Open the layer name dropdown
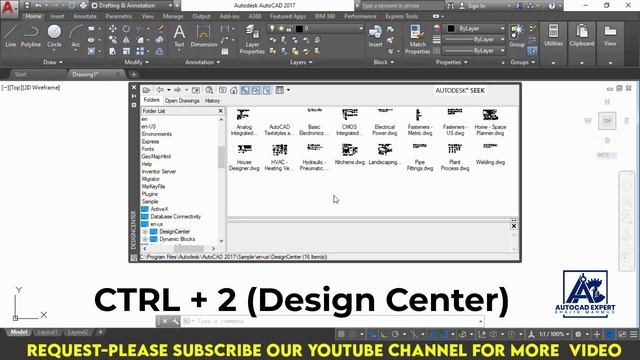Screen dimensions: 640x360 (x=360, y=29)
